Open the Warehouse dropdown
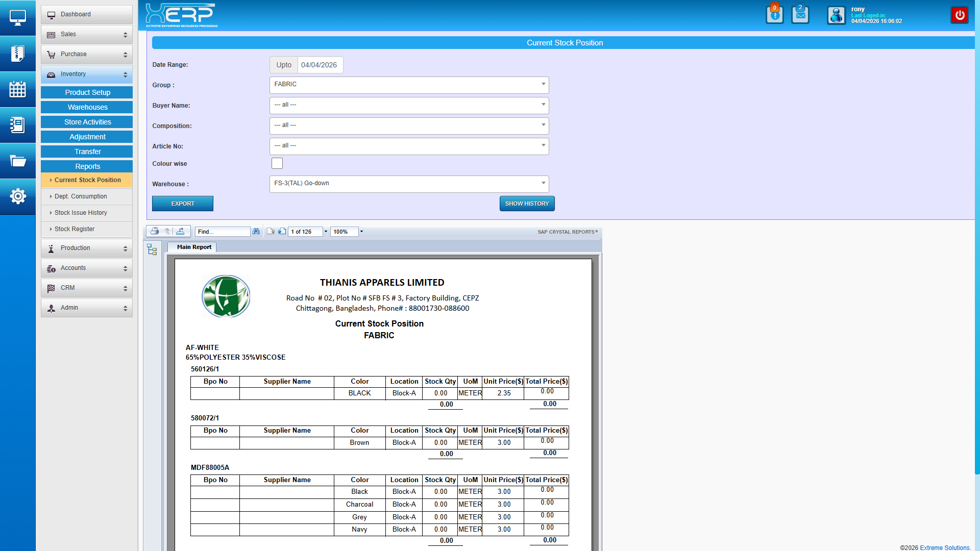This screenshot has width=980, height=551. point(409,184)
